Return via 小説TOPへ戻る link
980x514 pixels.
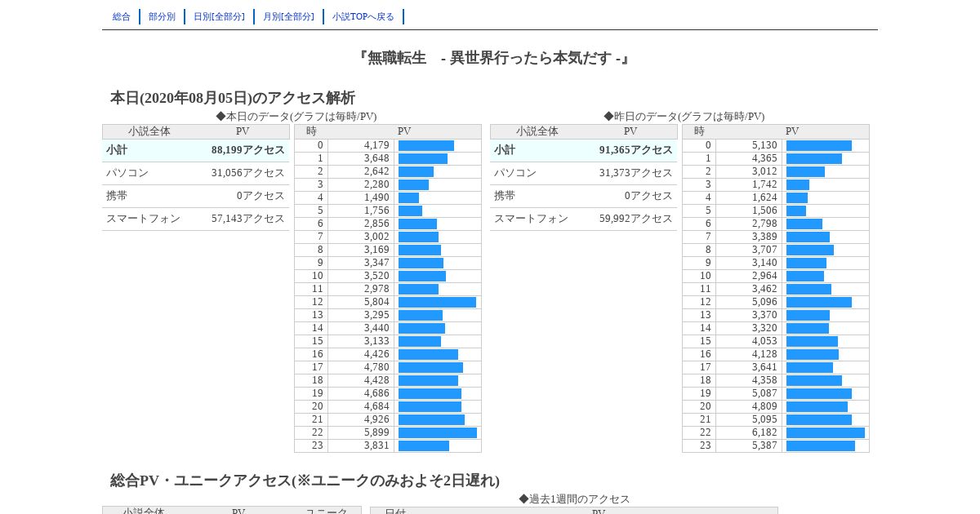(363, 16)
